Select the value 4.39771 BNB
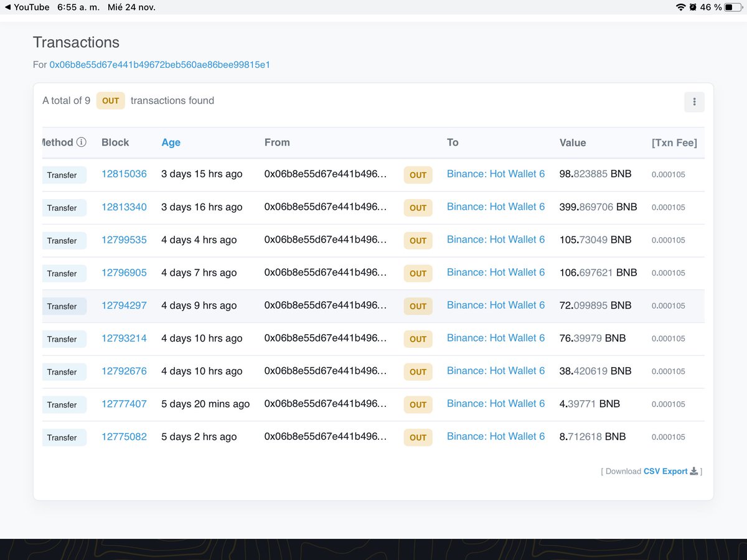Image resolution: width=747 pixels, height=560 pixels. click(590, 404)
